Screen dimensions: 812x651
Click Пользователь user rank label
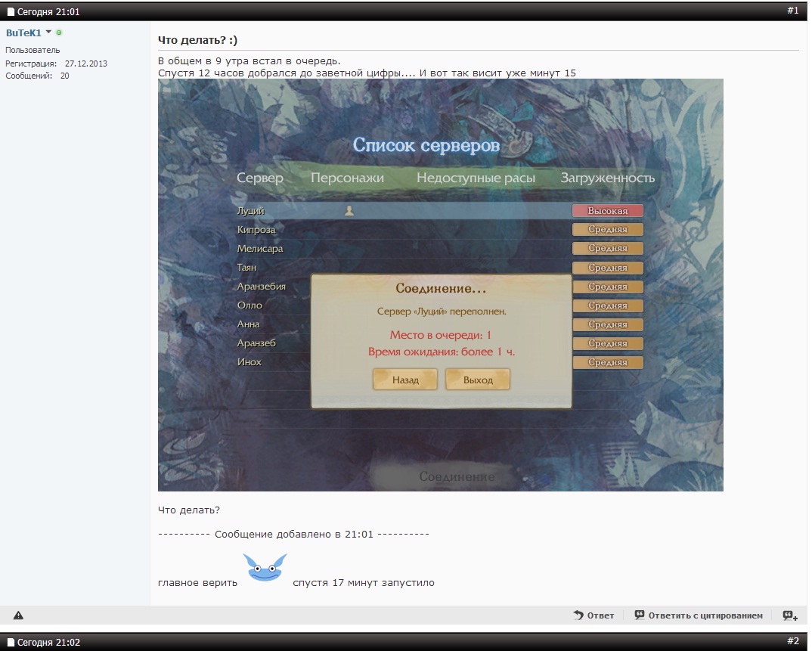(33, 50)
